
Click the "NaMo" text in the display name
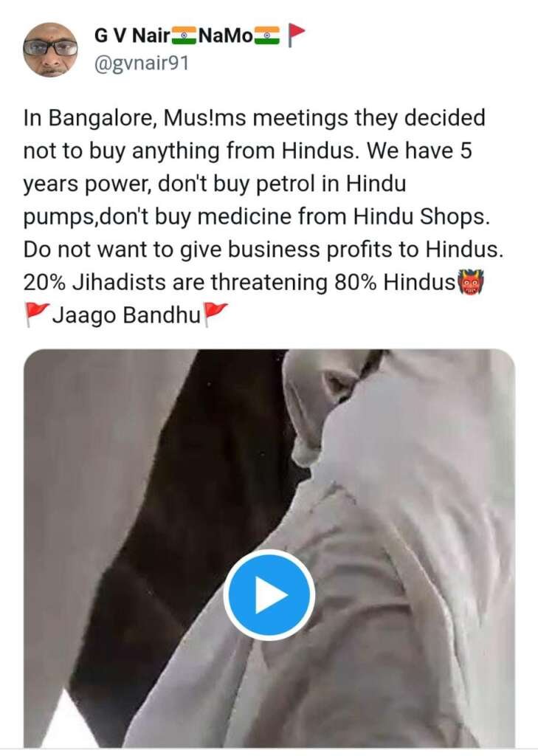point(225,36)
